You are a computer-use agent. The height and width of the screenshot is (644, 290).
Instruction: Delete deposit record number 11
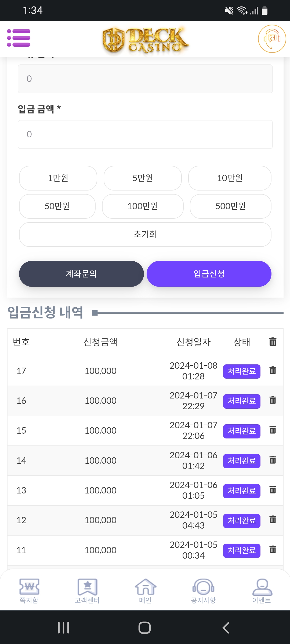click(273, 550)
